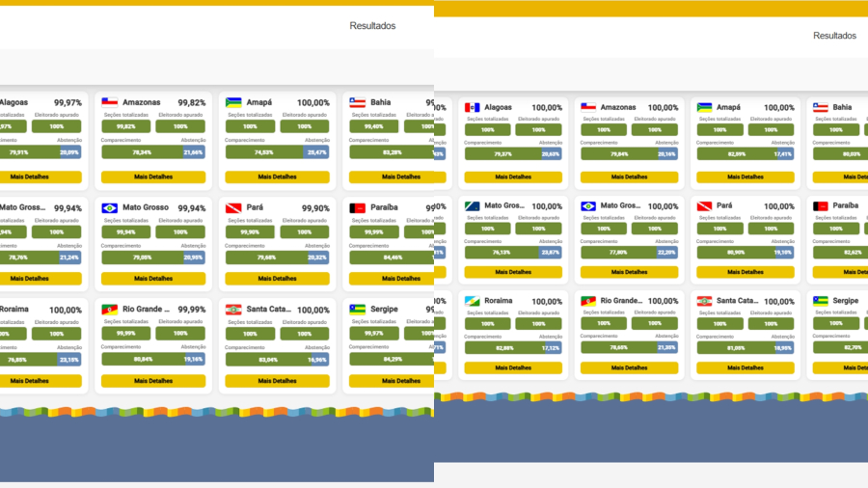The width and height of the screenshot is (868, 488).
Task: Click Mais Detalhes on Mato Gros... card with 76,13%
Action: (x=513, y=272)
